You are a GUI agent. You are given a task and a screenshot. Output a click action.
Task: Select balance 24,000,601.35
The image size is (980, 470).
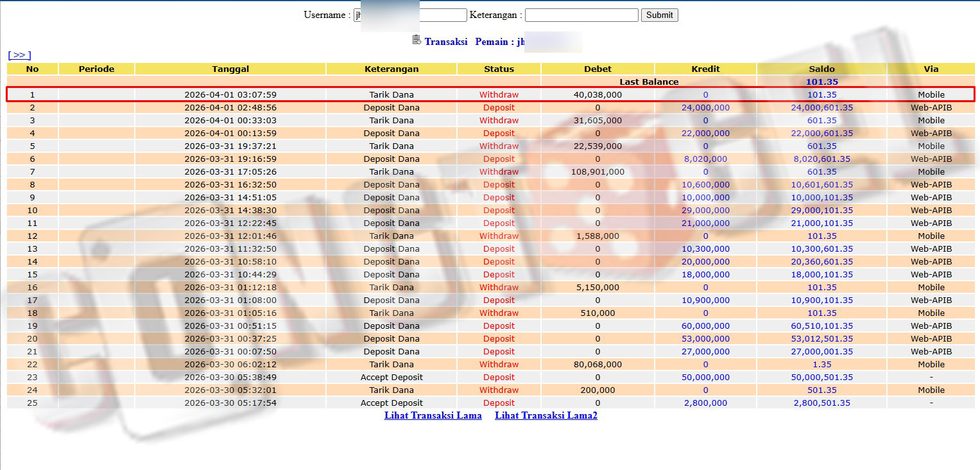(x=822, y=107)
